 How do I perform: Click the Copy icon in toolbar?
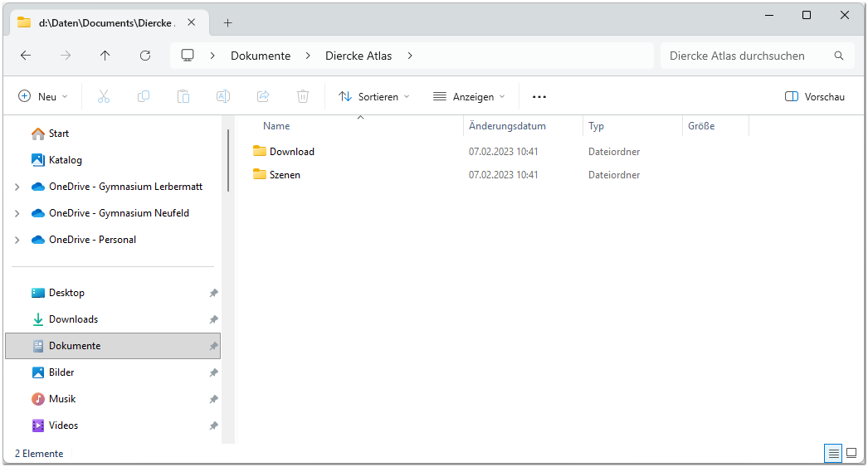pos(144,97)
